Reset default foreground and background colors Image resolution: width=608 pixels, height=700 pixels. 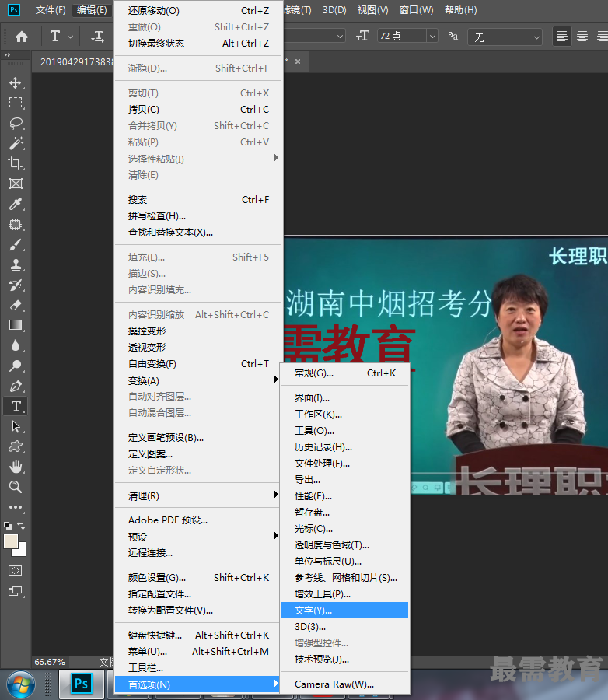(8, 526)
